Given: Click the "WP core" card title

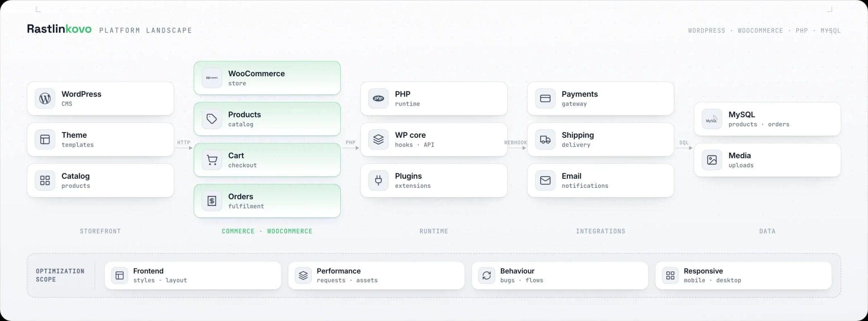Looking at the screenshot, I should click(410, 135).
